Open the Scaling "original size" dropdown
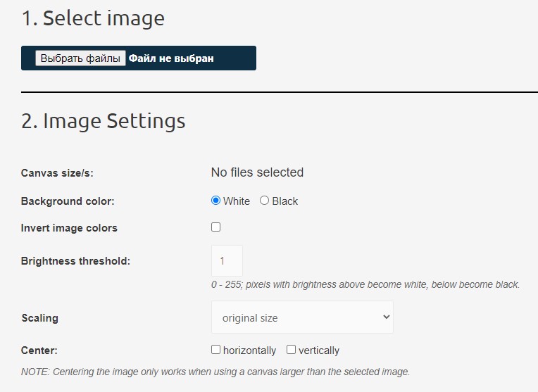Viewport: 538px width, 392px height. tap(302, 317)
